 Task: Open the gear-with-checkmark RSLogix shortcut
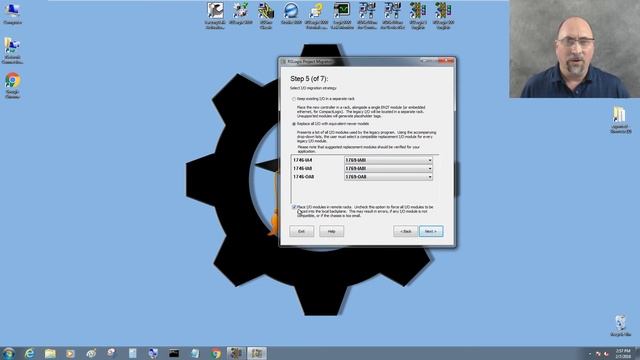(240, 13)
